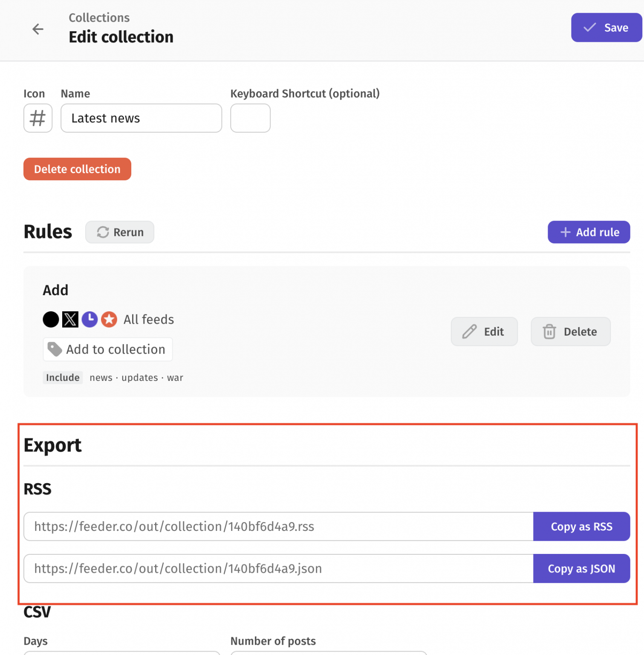
Task: Copy the feed URL as RSS
Action: point(581,527)
